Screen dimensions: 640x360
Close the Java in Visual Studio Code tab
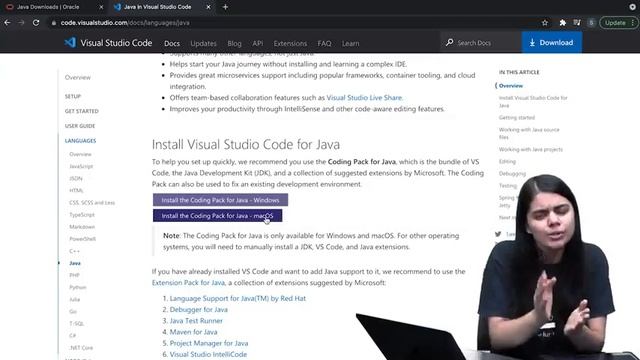pyautogui.click(x=208, y=7)
